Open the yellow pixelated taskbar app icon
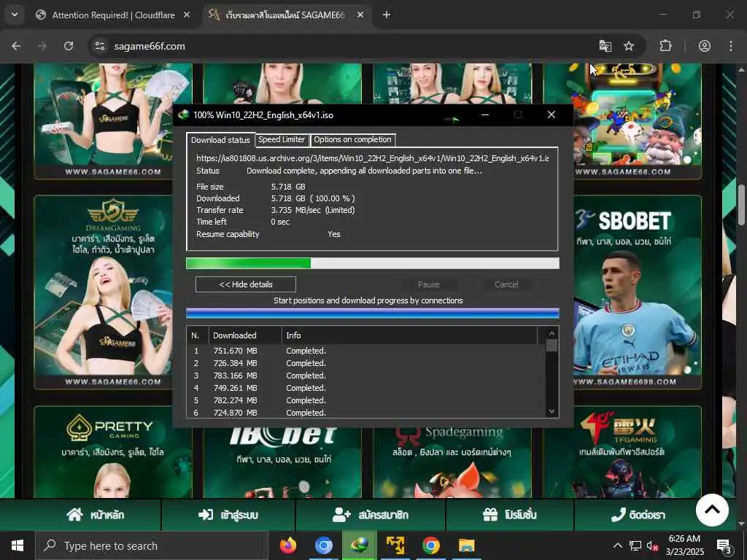 coord(395,545)
